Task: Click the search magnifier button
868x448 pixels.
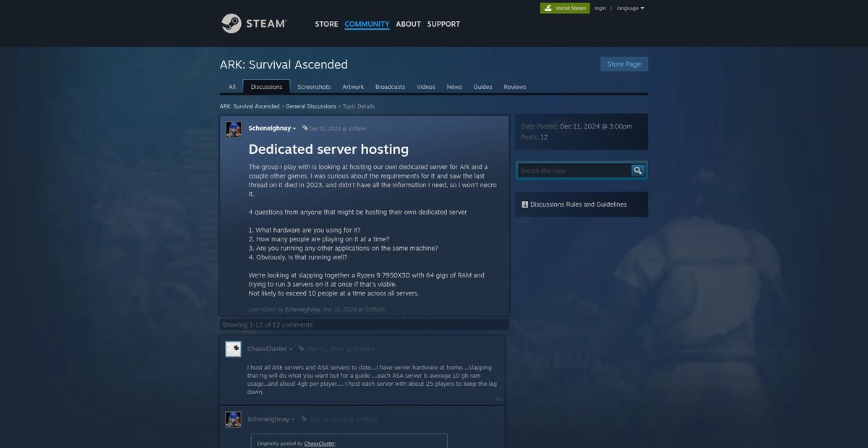Action: (x=637, y=171)
